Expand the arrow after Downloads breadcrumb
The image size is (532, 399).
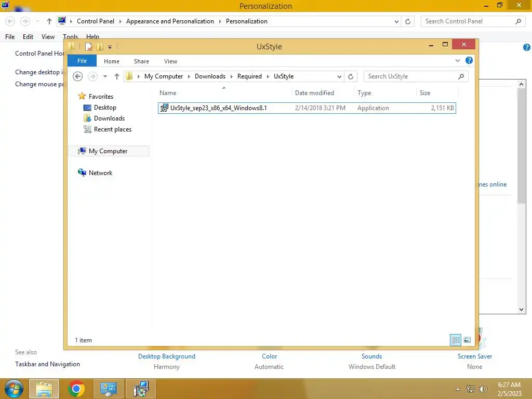click(x=232, y=77)
